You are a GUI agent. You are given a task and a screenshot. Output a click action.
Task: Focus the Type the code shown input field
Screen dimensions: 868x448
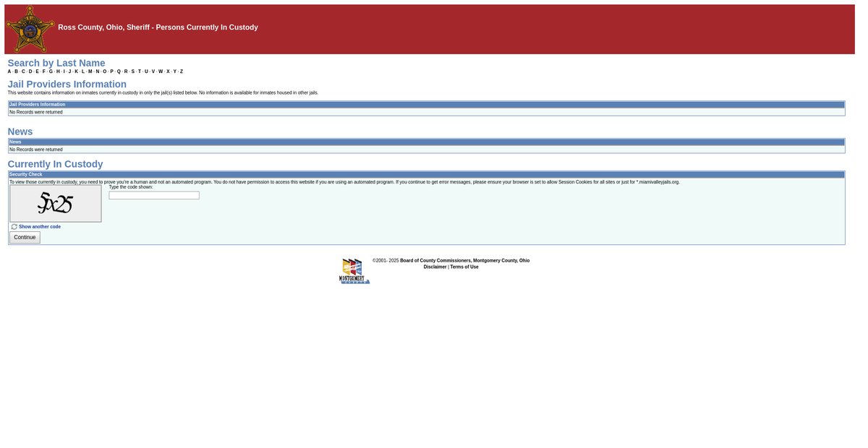(x=154, y=195)
